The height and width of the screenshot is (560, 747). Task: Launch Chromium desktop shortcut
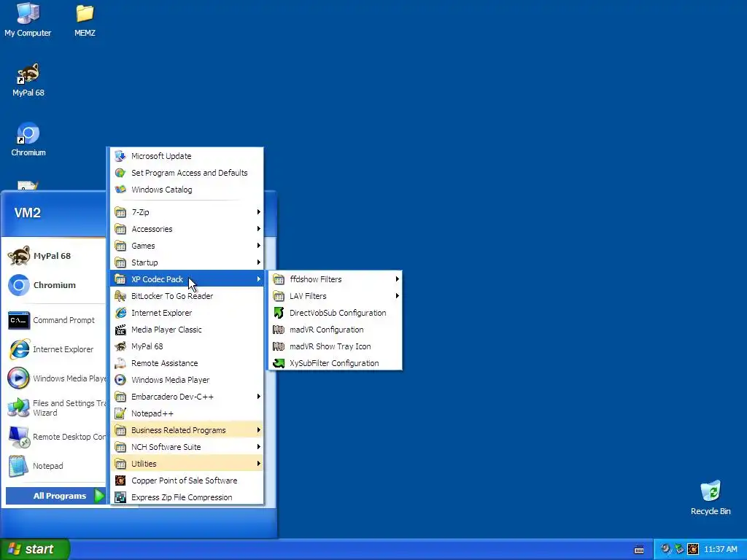(28, 139)
